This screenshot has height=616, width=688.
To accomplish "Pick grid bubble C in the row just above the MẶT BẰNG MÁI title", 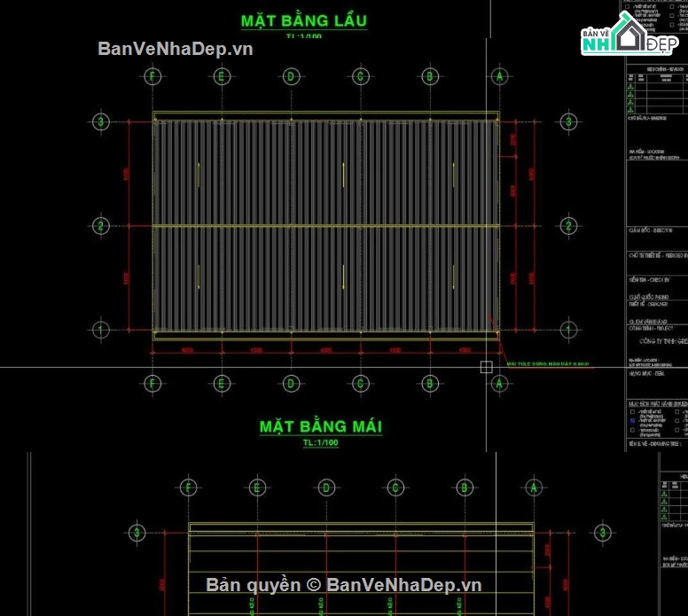I will pyautogui.click(x=360, y=384).
